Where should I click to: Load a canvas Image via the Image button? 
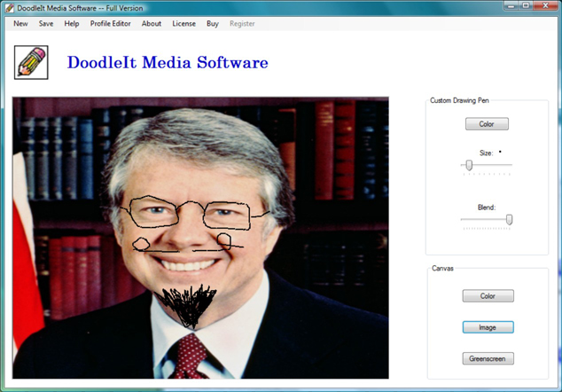(x=488, y=327)
